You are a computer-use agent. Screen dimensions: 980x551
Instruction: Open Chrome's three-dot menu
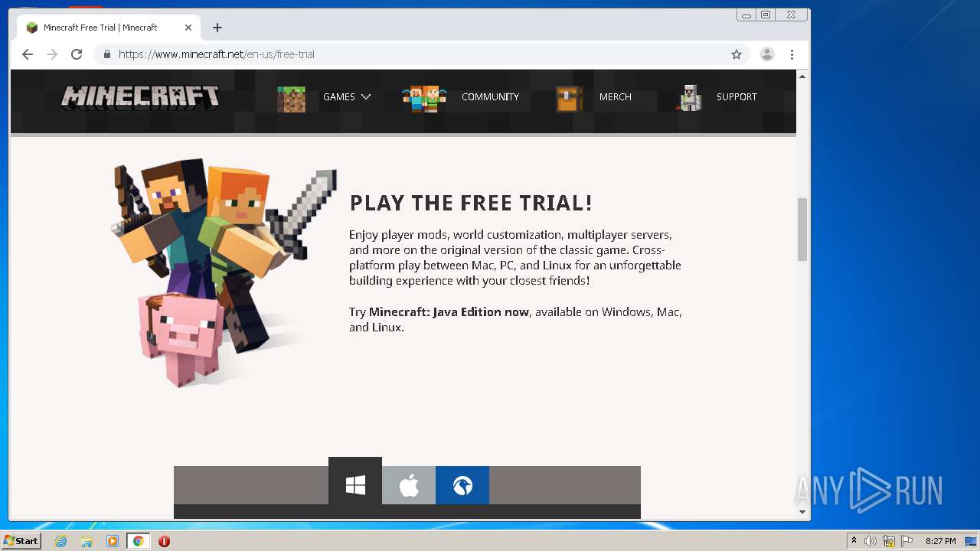(x=792, y=54)
